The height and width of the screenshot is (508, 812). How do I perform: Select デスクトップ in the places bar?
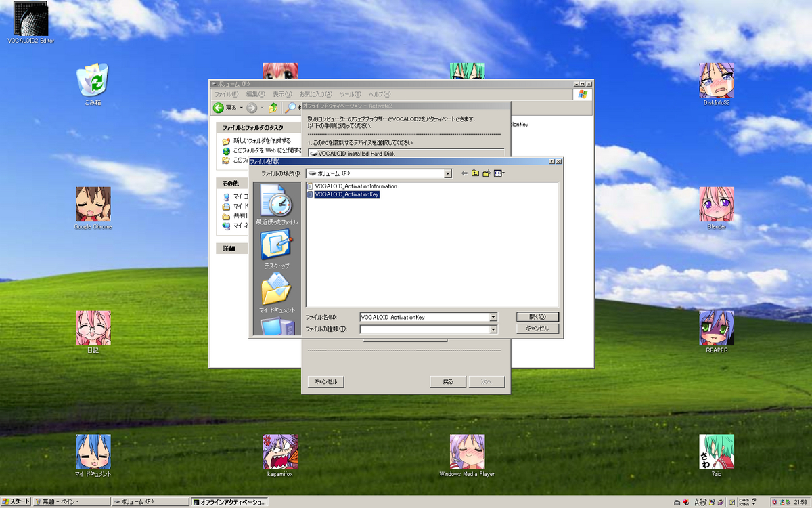(x=277, y=249)
